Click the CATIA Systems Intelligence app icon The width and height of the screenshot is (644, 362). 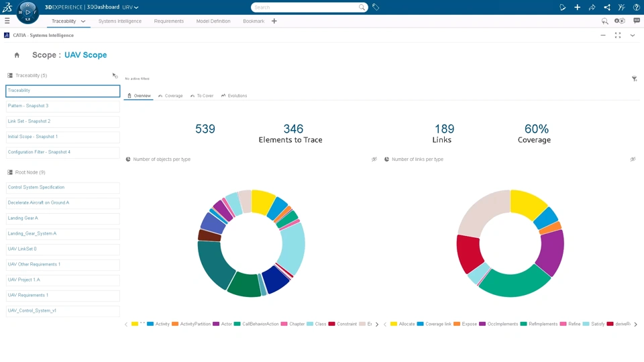(7, 36)
